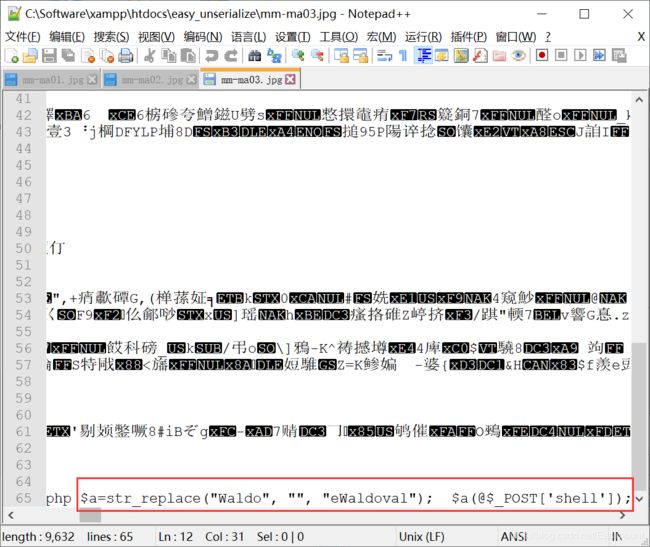Click the user-defined language icon

(441, 56)
